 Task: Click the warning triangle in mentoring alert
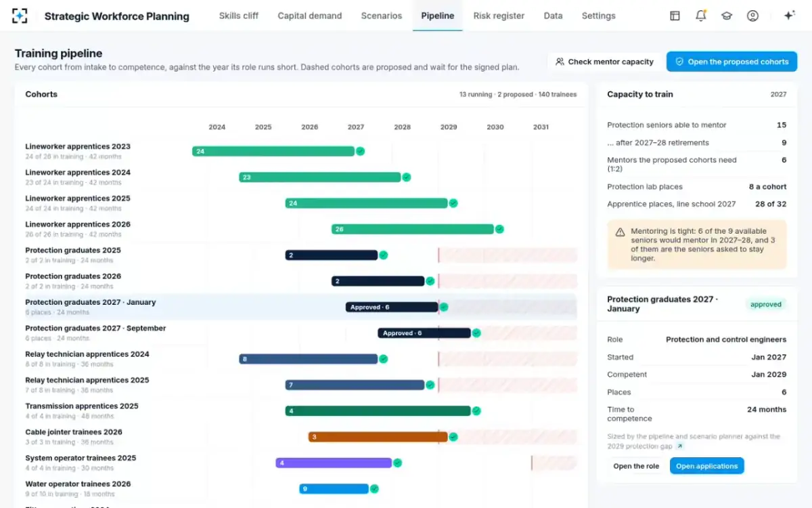pos(620,232)
